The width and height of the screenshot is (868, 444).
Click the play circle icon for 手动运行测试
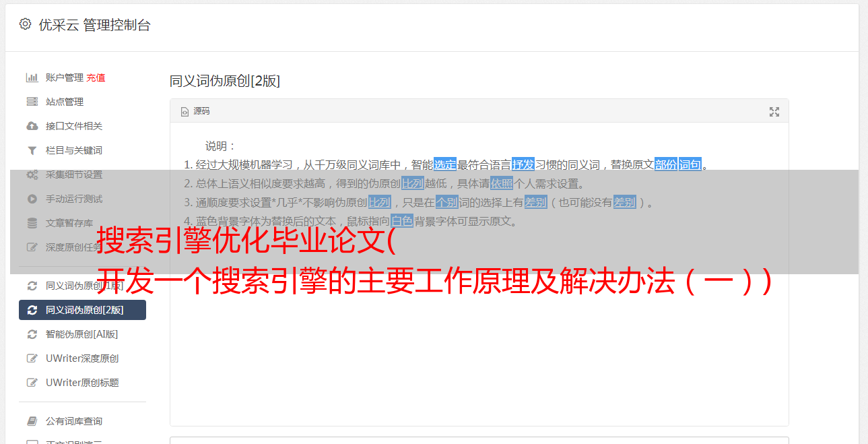32,199
